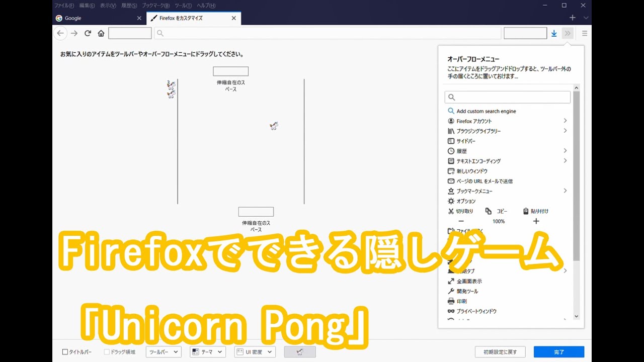
Task: Expand the Firefox アカウント submenu
Action: (565, 121)
